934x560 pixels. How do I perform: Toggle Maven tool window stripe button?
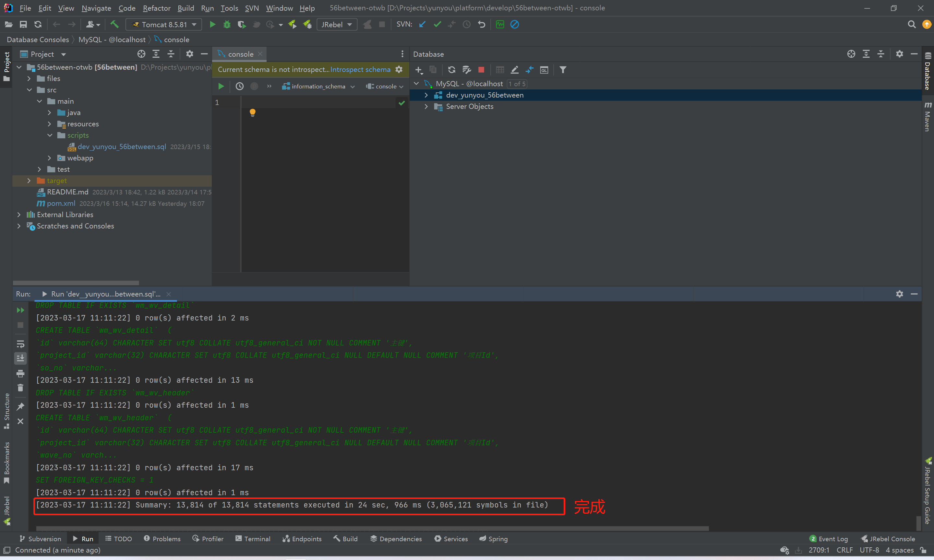928,117
